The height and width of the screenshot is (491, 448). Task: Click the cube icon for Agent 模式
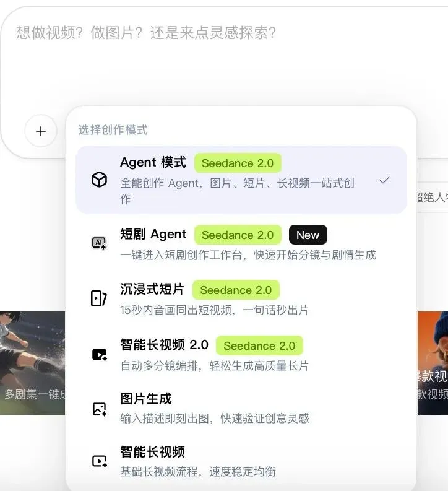point(99,180)
